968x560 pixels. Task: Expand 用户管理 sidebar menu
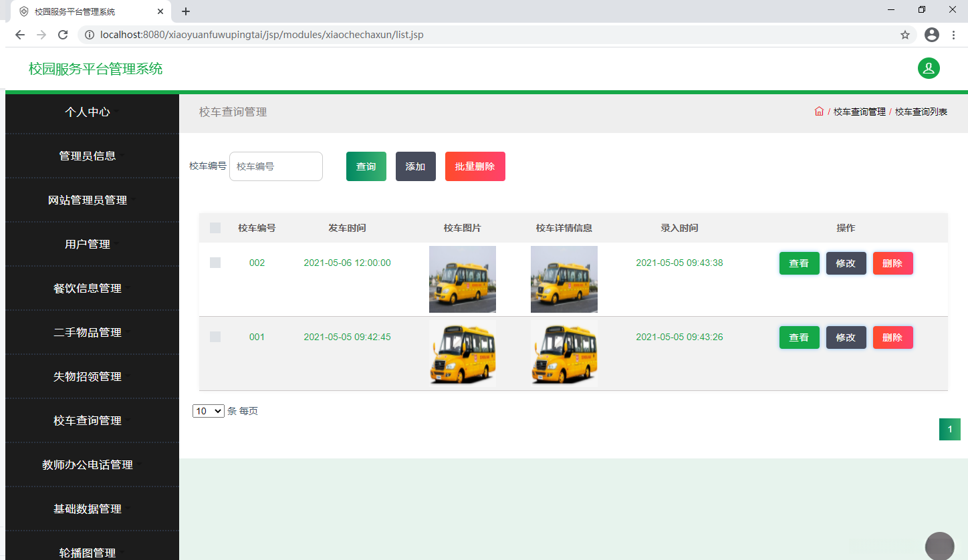92,244
